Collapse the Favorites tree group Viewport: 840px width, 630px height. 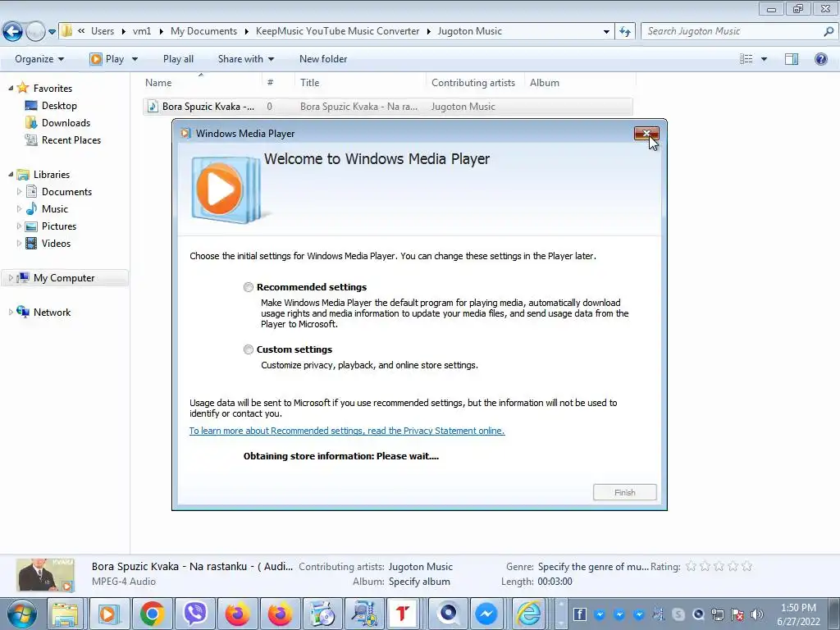11,88
